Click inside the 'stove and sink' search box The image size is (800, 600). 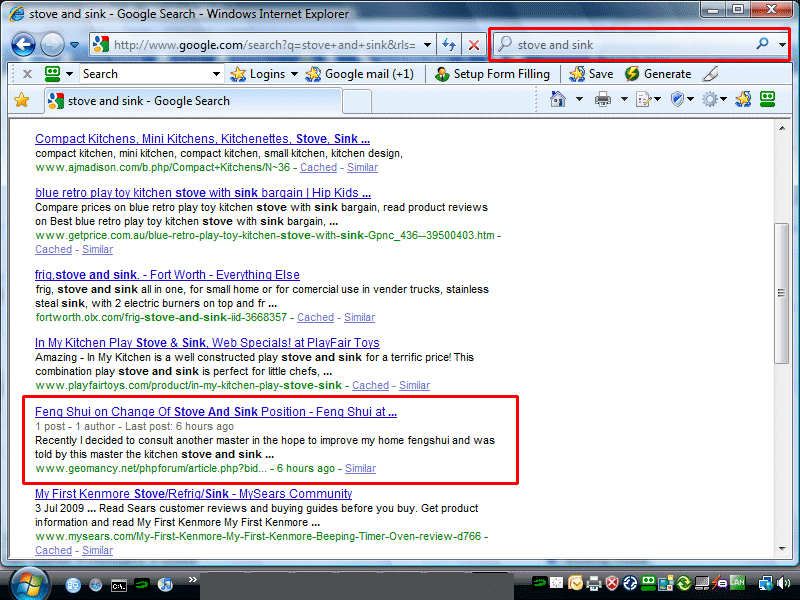pyautogui.click(x=630, y=45)
